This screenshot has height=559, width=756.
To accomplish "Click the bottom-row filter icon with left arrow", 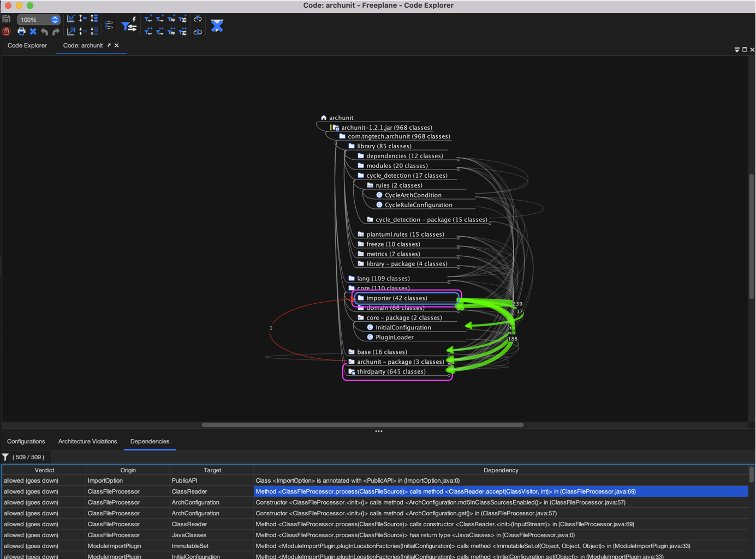I will point(148,32).
